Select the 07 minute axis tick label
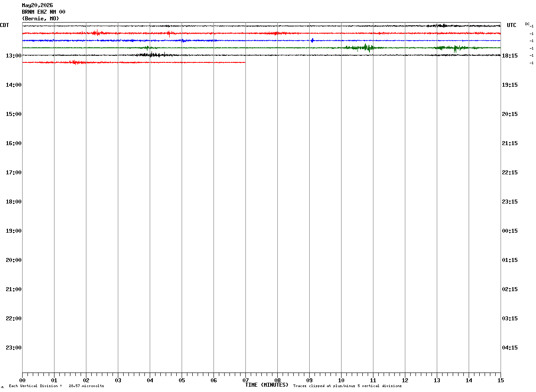The width and height of the screenshot is (536, 392). pos(245,380)
